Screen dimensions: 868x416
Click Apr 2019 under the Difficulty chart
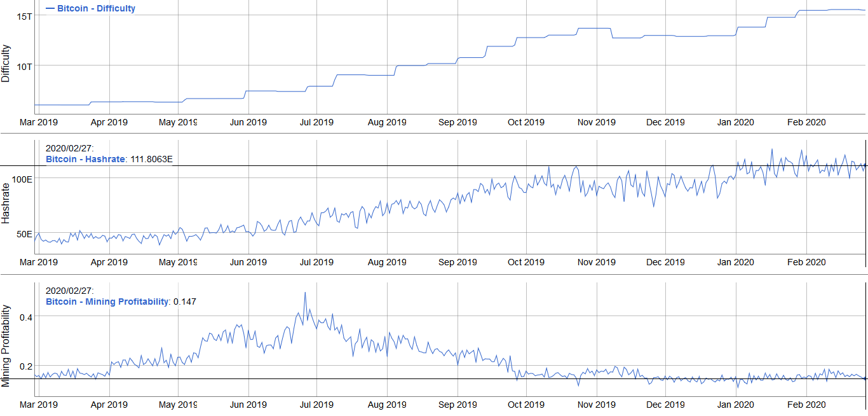(x=109, y=122)
